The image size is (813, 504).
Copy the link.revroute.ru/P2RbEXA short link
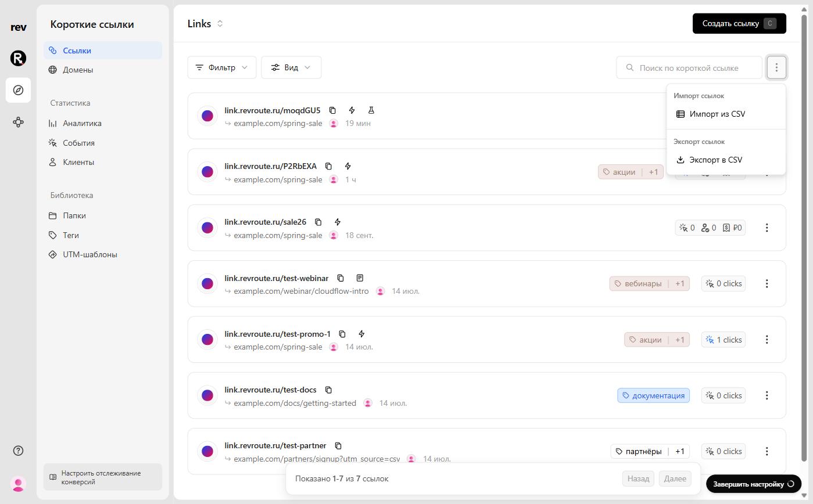coord(328,166)
